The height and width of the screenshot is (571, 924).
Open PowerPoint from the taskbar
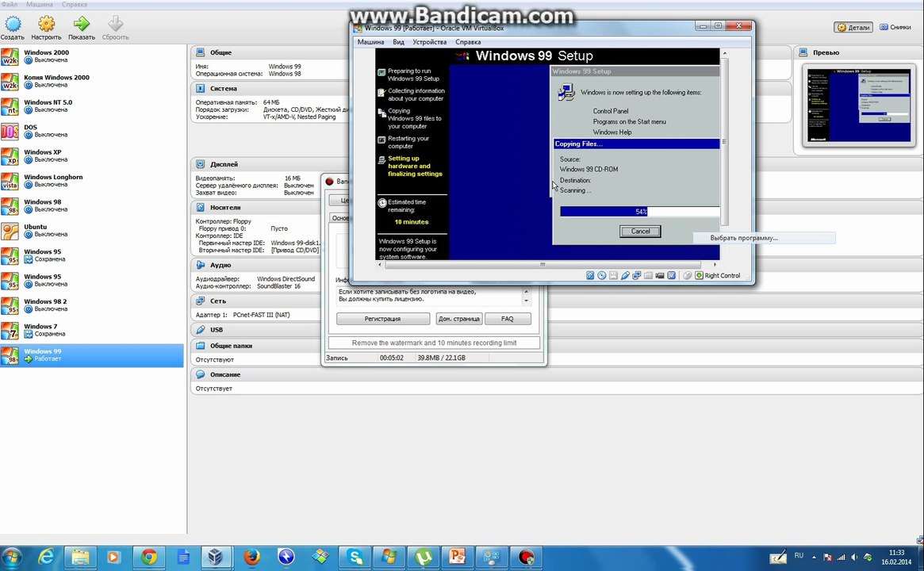[x=458, y=557]
